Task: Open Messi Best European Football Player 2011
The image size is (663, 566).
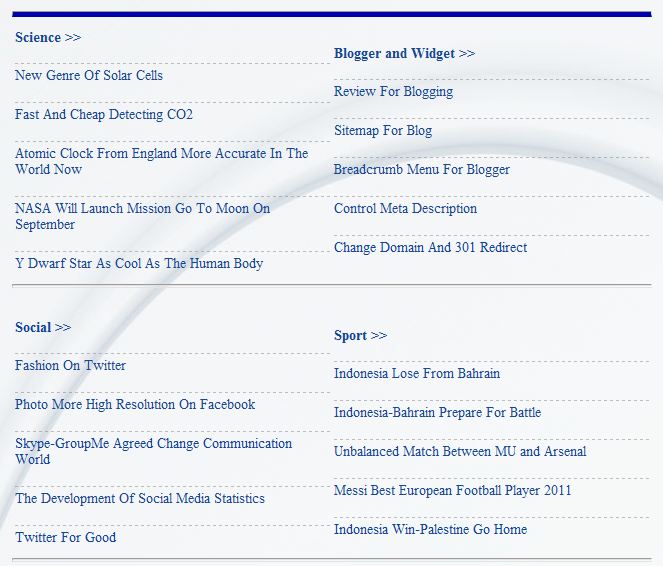Action: (452, 490)
